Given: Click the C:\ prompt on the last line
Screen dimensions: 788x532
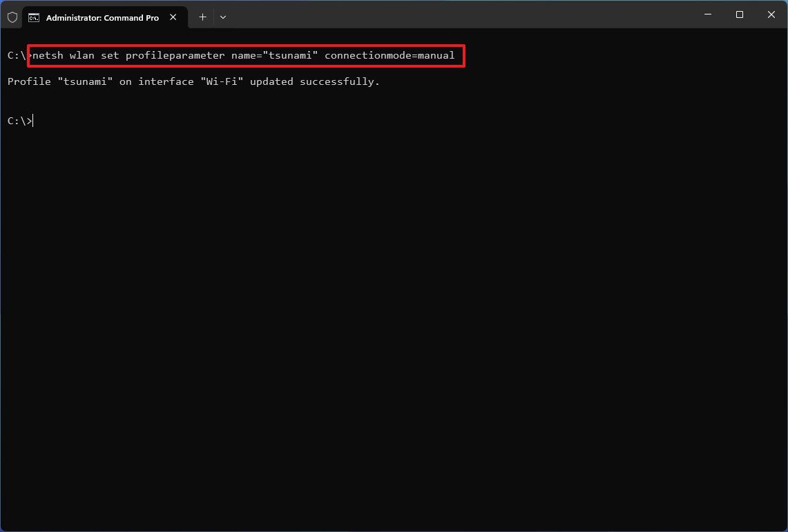Looking at the screenshot, I should coord(19,120).
